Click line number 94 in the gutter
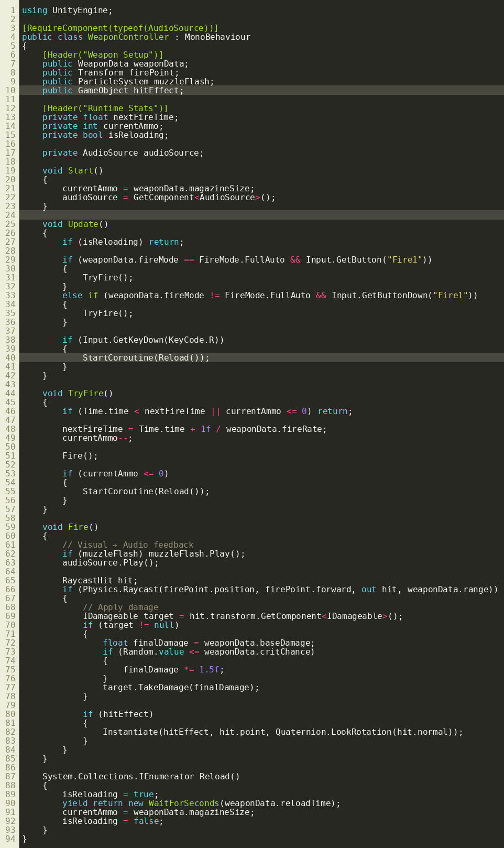Screen dimensions: 504x848 point(10,839)
